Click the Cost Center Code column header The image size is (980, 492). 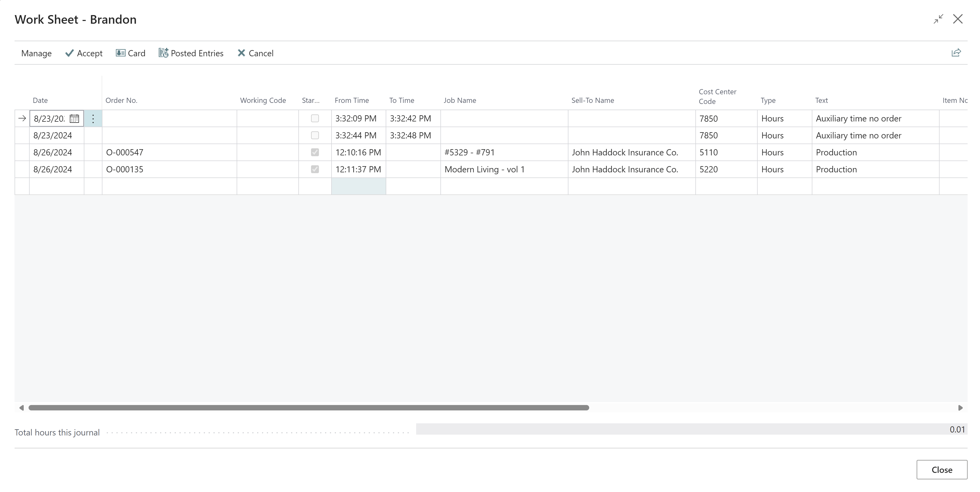click(717, 97)
